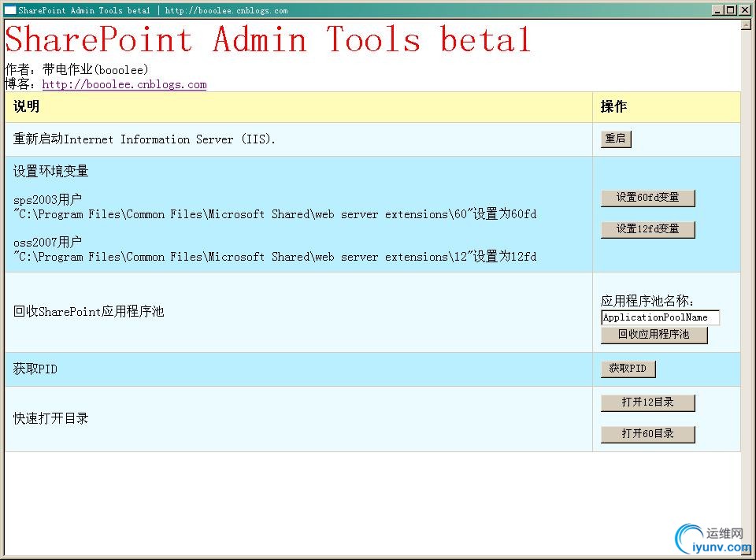Image resolution: width=756 pixels, height=560 pixels.
Task: Click the 打开60目录 button
Action: [x=647, y=434]
